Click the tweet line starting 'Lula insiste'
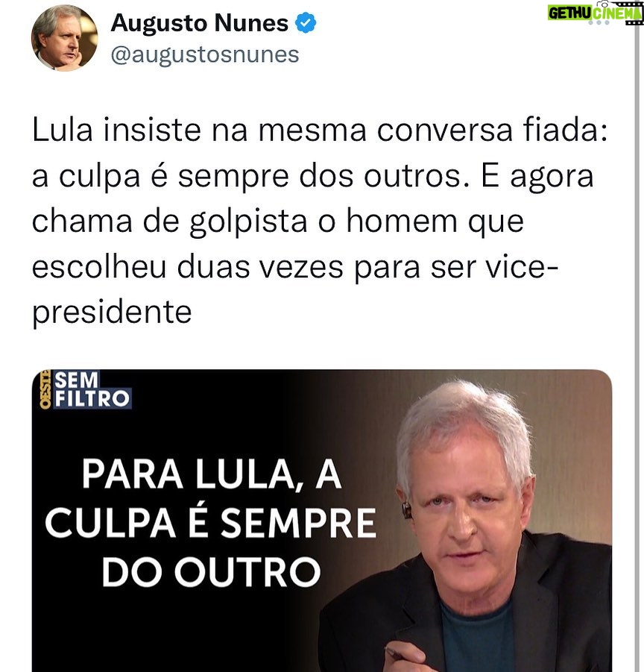The height and width of the screenshot is (672, 644). [x=320, y=130]
